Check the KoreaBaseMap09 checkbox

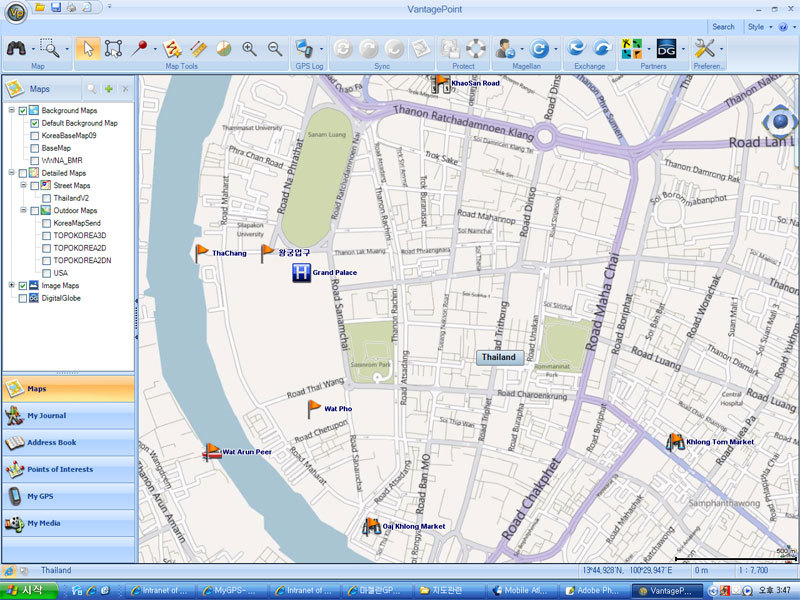pos(35,136)
